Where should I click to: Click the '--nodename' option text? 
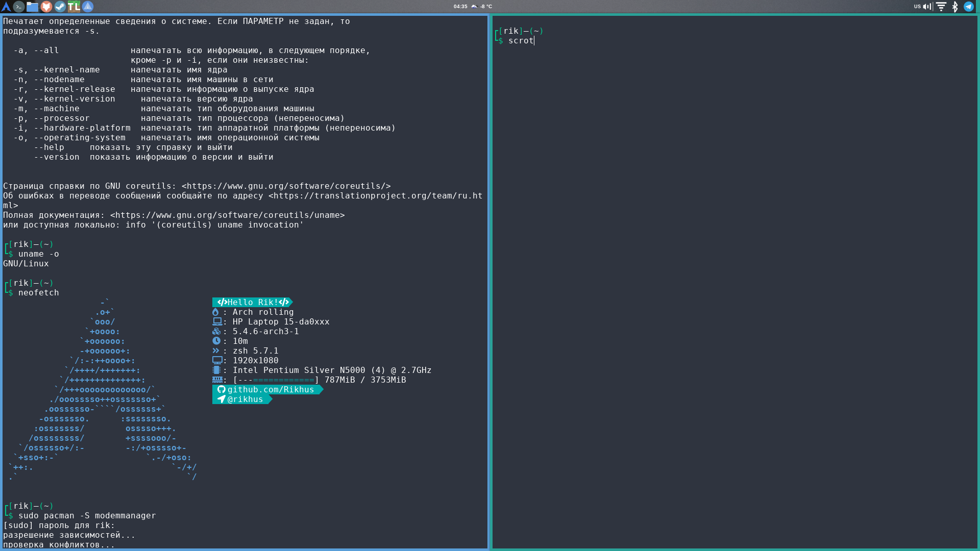coord(59,79)
